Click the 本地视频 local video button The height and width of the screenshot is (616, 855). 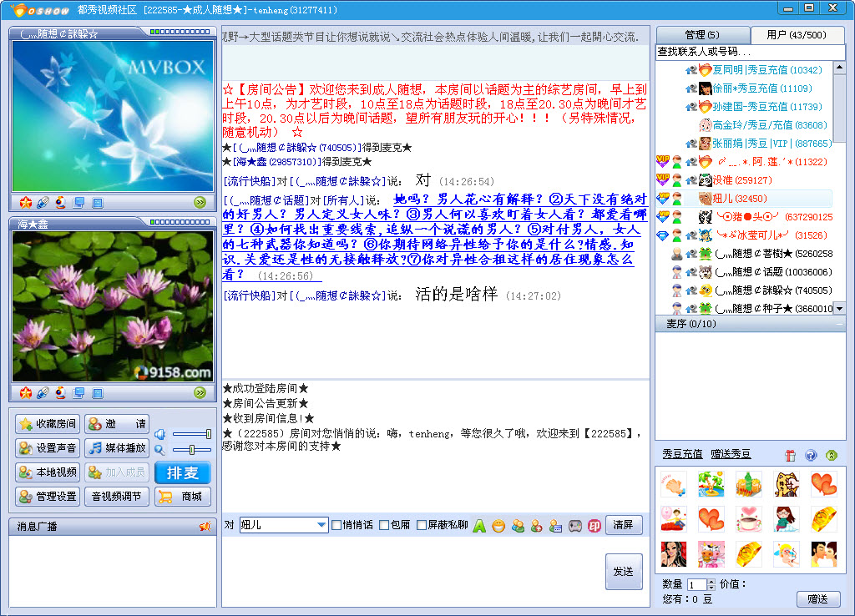coord(48,472)
